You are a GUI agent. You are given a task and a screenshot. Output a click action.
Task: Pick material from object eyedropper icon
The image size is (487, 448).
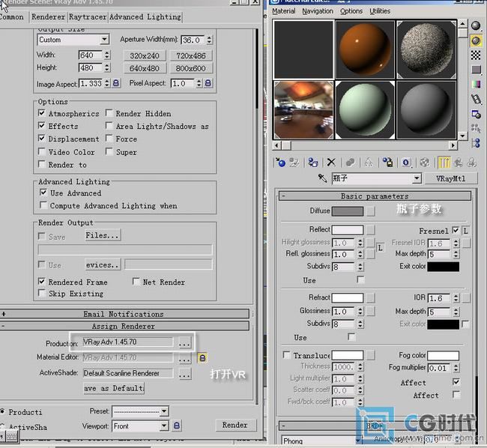coord(322,178)
